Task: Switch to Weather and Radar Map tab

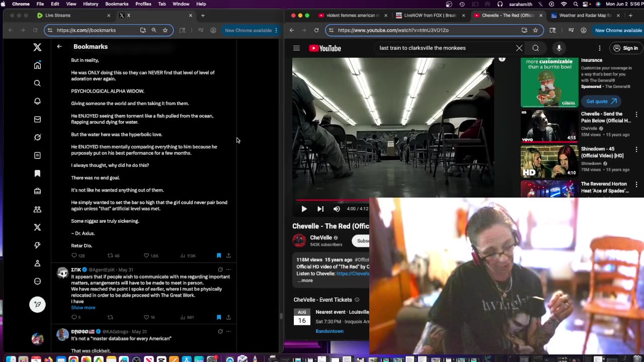Action: [585, 15]
